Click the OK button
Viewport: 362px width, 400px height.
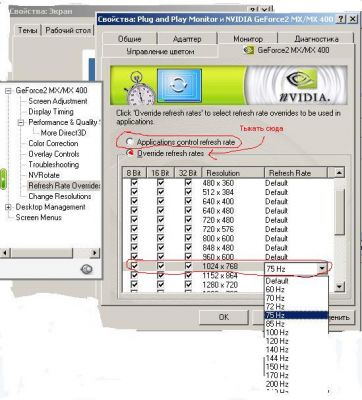pyautogui.click(x=224, y=317)
